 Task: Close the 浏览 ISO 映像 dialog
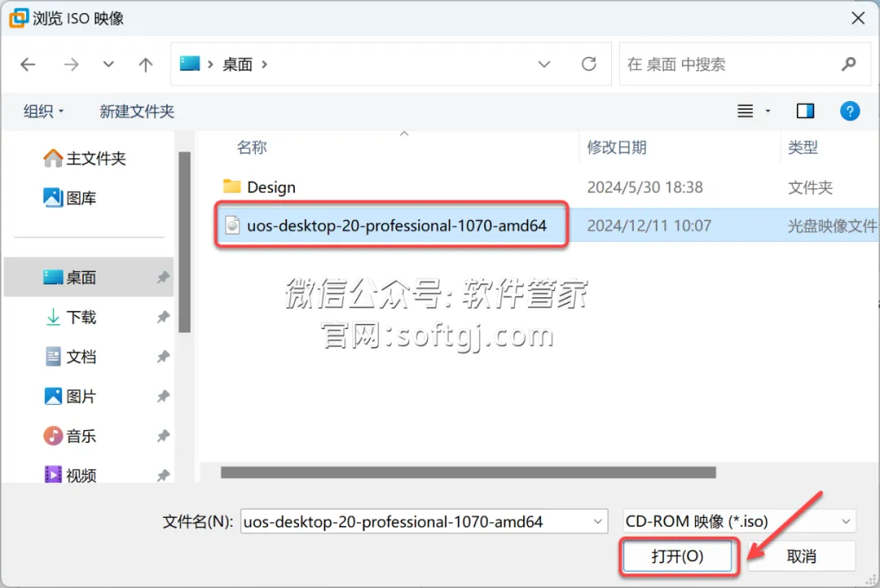857,19
